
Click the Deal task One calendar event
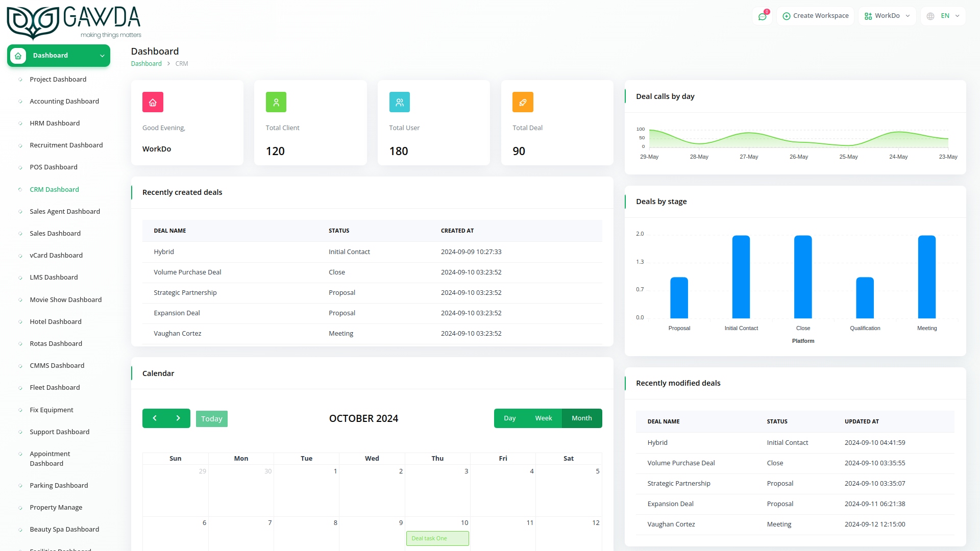coord(437,538)
